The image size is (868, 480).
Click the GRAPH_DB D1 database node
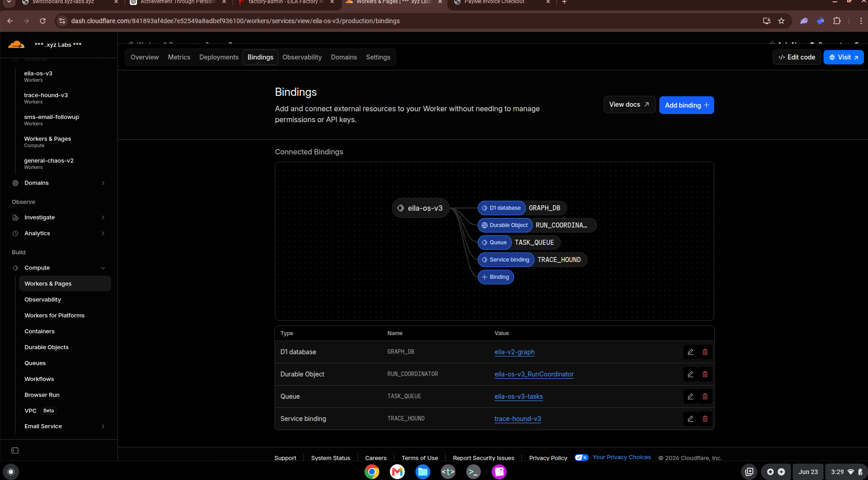click(x=522, y=208)
